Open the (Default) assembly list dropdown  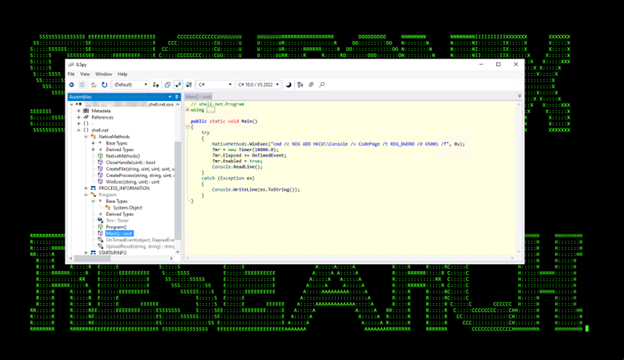(131, 85)
